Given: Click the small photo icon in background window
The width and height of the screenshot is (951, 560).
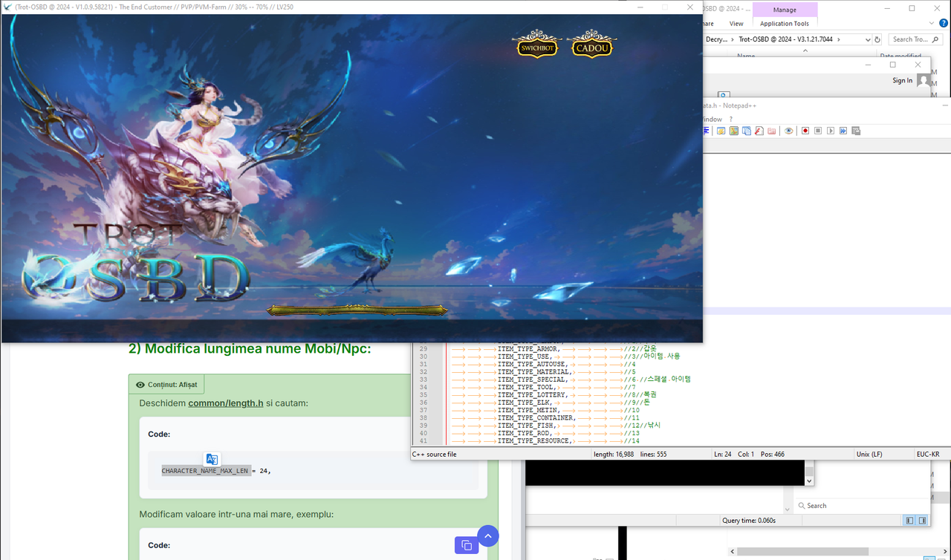Looking at the screenshot, I should pyautogui.click(x=724, y=94).
